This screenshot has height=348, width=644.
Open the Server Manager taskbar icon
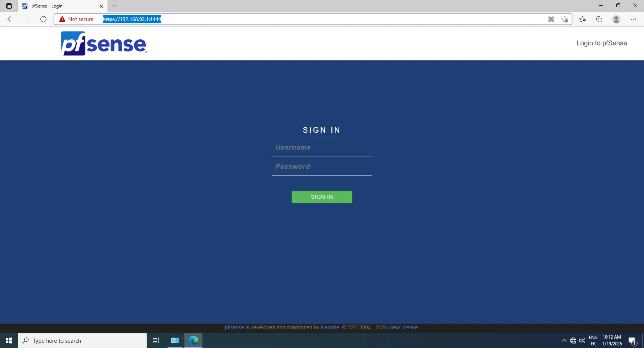pos(175,340)
